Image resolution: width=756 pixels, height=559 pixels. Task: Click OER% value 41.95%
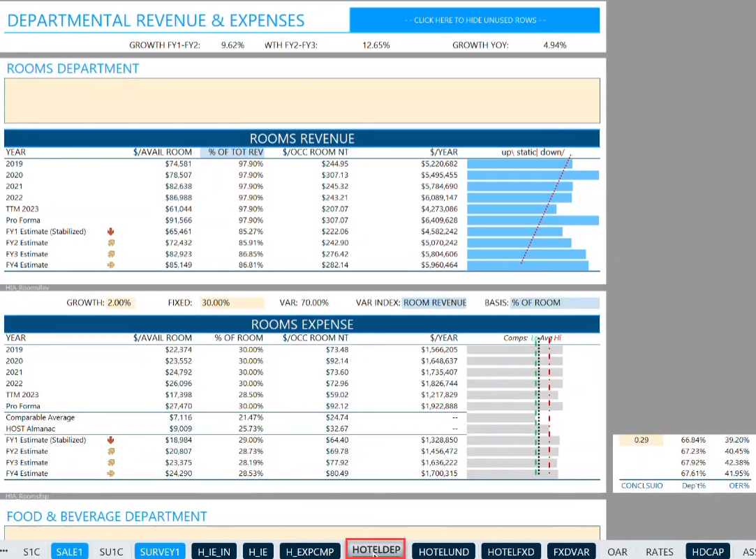coord(736,474)
